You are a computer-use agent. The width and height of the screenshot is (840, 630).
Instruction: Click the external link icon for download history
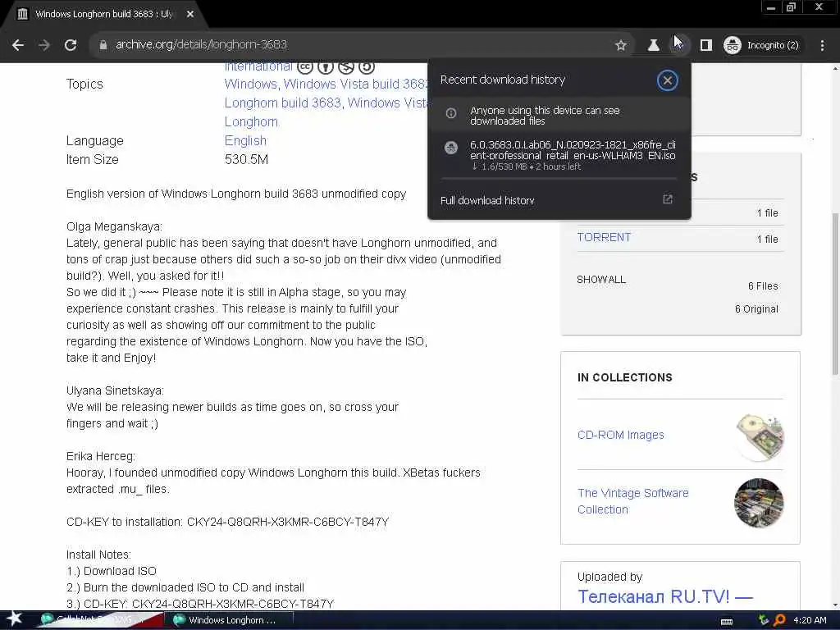[x=668, y=199]
